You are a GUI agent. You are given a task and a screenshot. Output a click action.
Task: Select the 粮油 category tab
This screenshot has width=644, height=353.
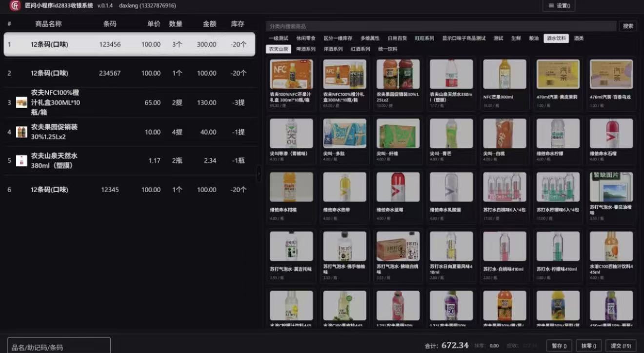pyautogui.click(x=534, y=39)
